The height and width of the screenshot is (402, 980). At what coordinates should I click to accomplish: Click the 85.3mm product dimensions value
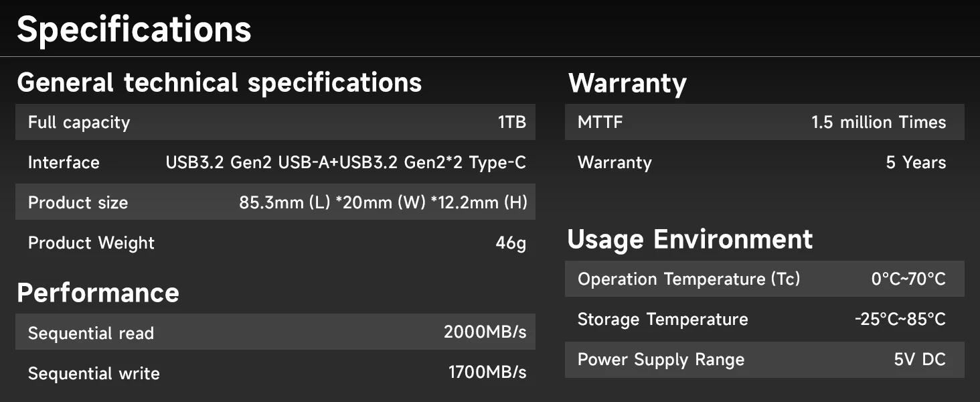pyautogui.click(x=383, y=203)
